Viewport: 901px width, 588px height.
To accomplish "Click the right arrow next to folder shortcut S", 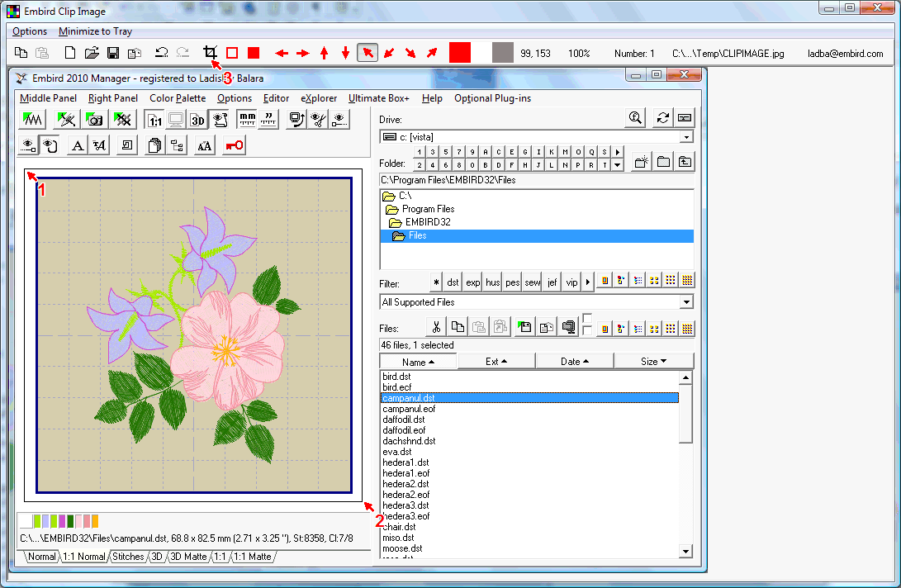I will [618, 152].
